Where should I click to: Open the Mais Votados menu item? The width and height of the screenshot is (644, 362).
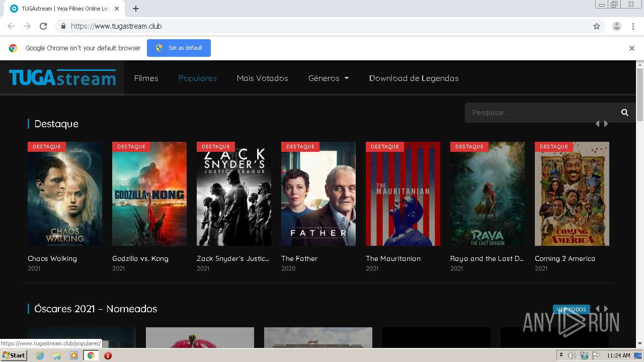pyautogui.click(x=262, y=78)
